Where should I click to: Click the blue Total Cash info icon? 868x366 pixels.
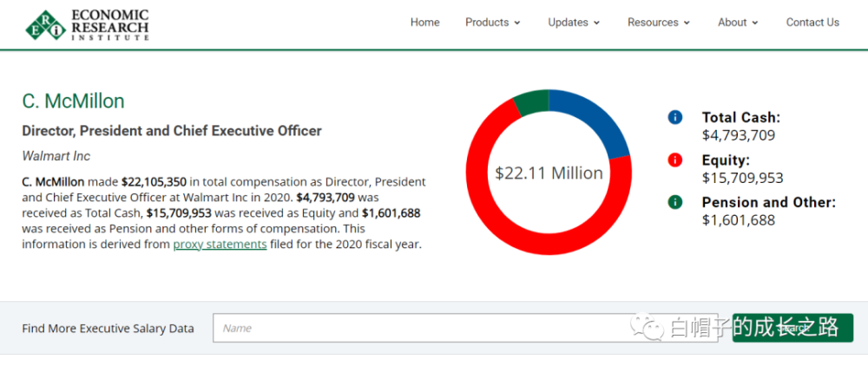point(674,117)
